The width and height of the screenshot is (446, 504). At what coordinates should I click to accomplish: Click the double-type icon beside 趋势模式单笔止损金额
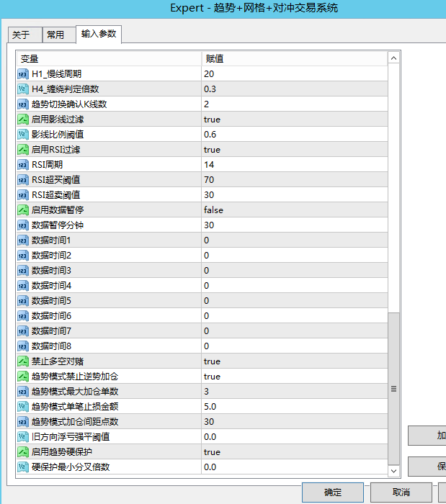23,407
